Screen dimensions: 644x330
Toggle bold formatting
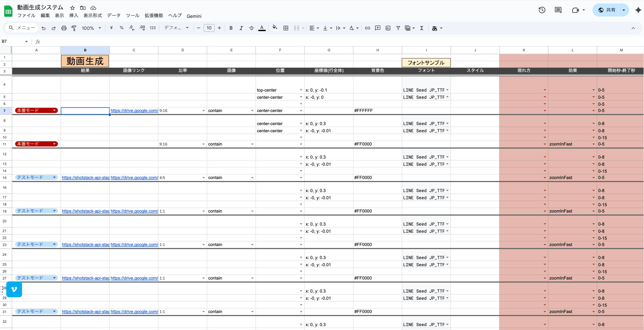pyautogui.click(x=231, y=28)
